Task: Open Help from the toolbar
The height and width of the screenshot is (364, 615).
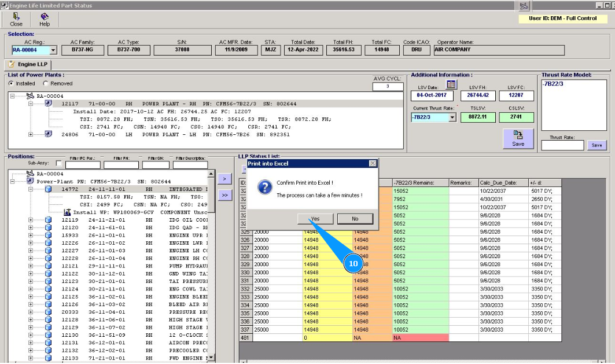Action: [45, 17]
